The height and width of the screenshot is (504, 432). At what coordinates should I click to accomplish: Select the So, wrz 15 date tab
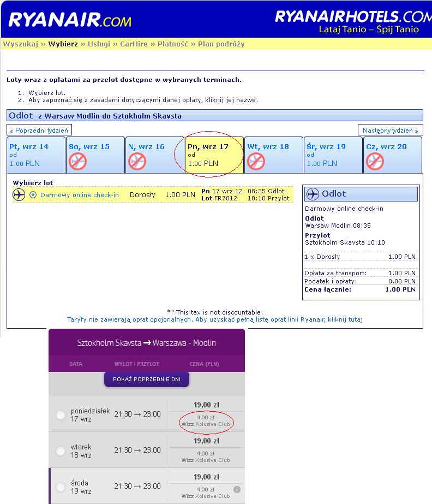click(x=95, y=155)
